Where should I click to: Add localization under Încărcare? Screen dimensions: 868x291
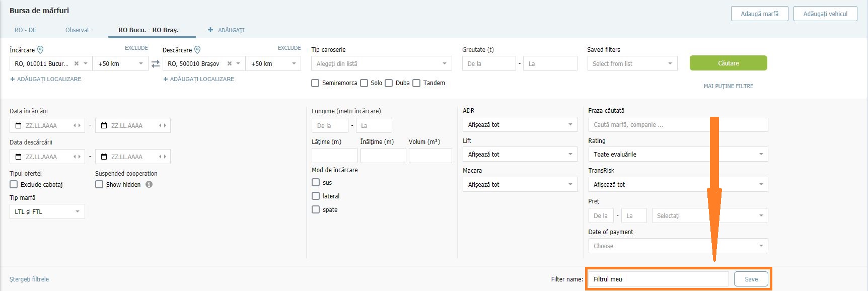pyautogui.click(x=46, y=79)
